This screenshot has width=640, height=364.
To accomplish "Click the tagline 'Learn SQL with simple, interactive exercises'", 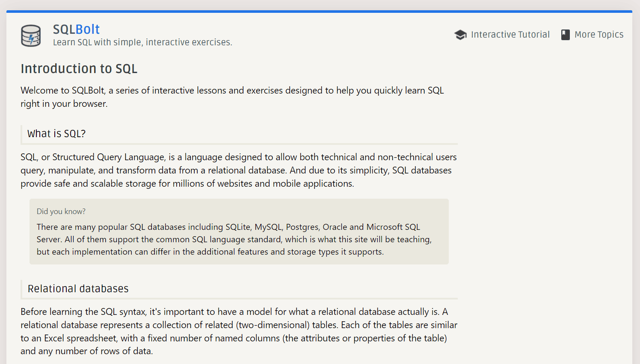I will [142, 42].
